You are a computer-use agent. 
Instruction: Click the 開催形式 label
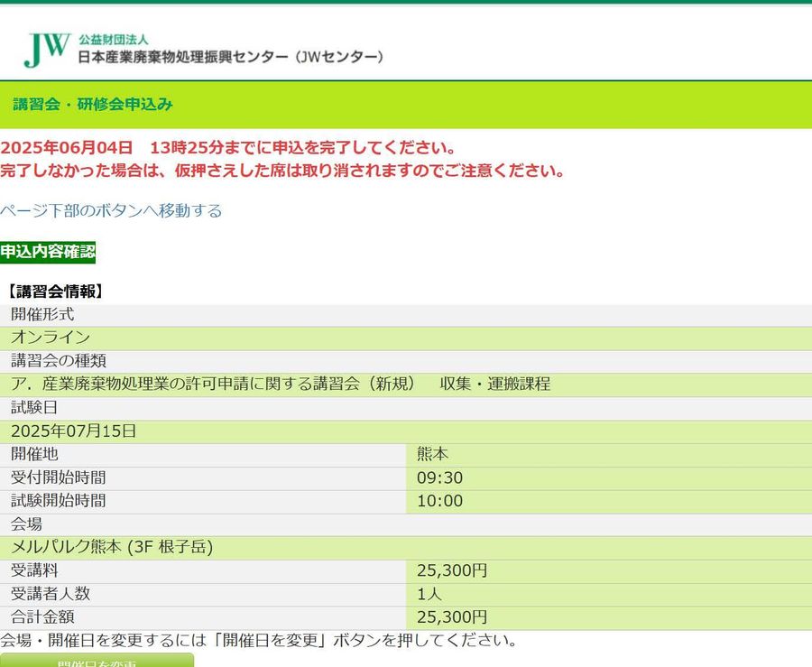(42, 314)
